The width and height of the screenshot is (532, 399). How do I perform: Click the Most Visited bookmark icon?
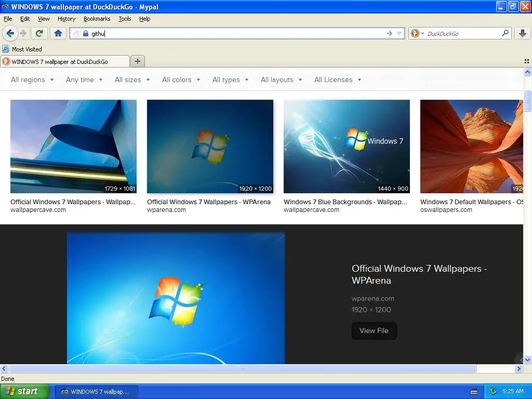point(5,49)
